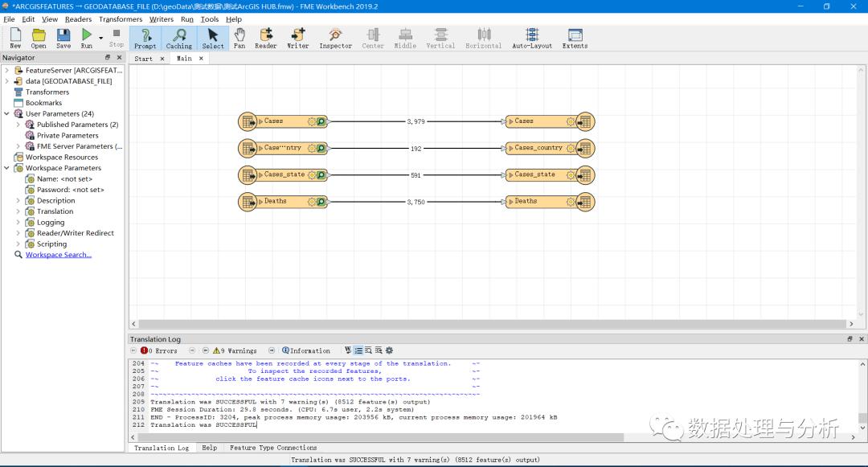This screenshot has height=467, width=868.
Task: Open the Inspector tool
Action: [x=335, y=36]
